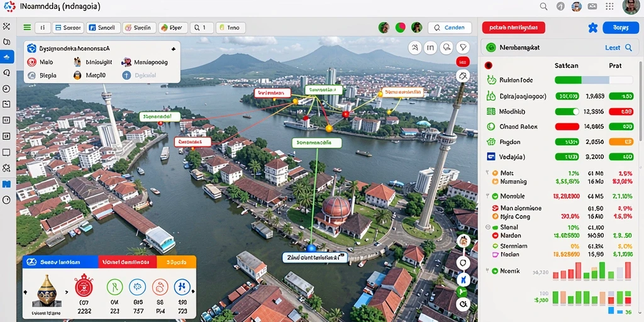Open the user profile avatar at top right
Viewport: 644px width, 322px height.
pyautogui.click(x=631, y=6)
